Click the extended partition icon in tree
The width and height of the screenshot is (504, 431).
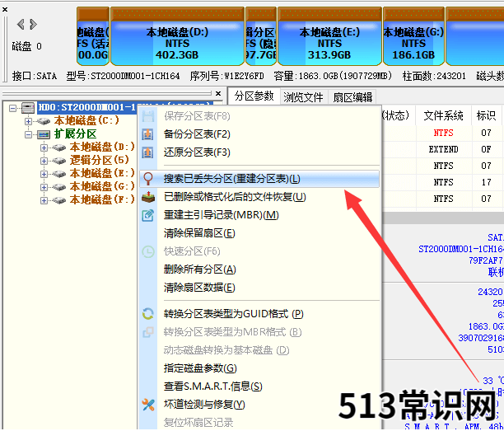44,134
